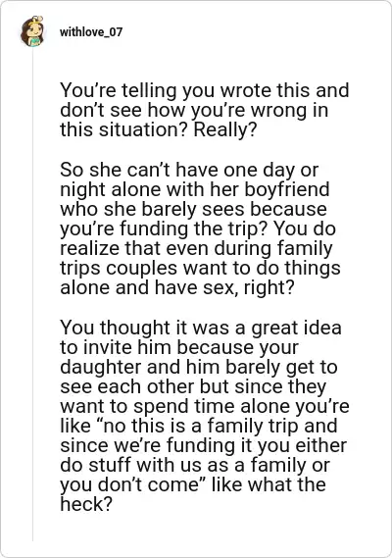This screenshot has height=558, width=392.
Task: Click the line "to invite him because your"
Action: [x=179, y=347]
